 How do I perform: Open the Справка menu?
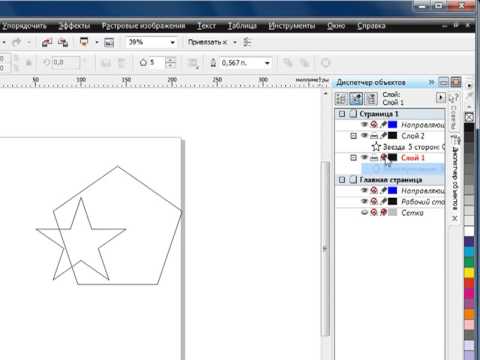[371, 26]
